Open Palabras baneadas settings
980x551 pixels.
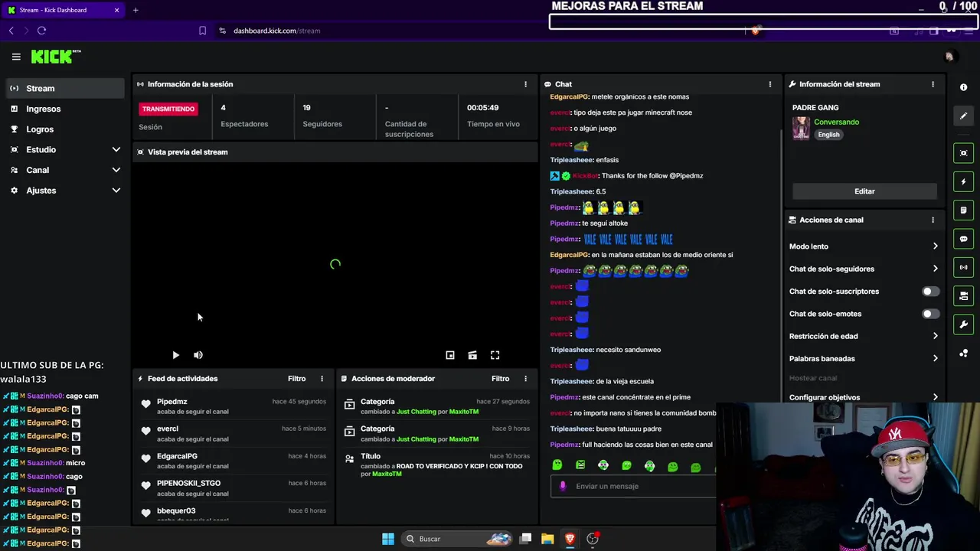tap(864, 358)
